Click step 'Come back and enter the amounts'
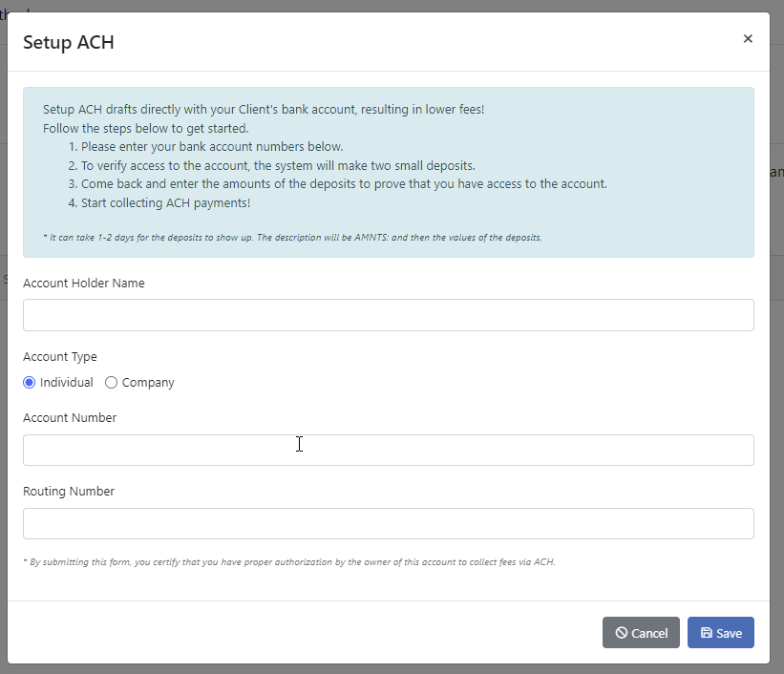 (x=344, y=184)
